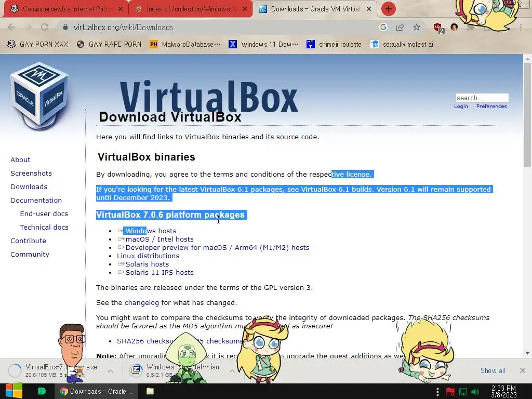
Task: Open the Windows hosts download link
Action: (151, 231)
